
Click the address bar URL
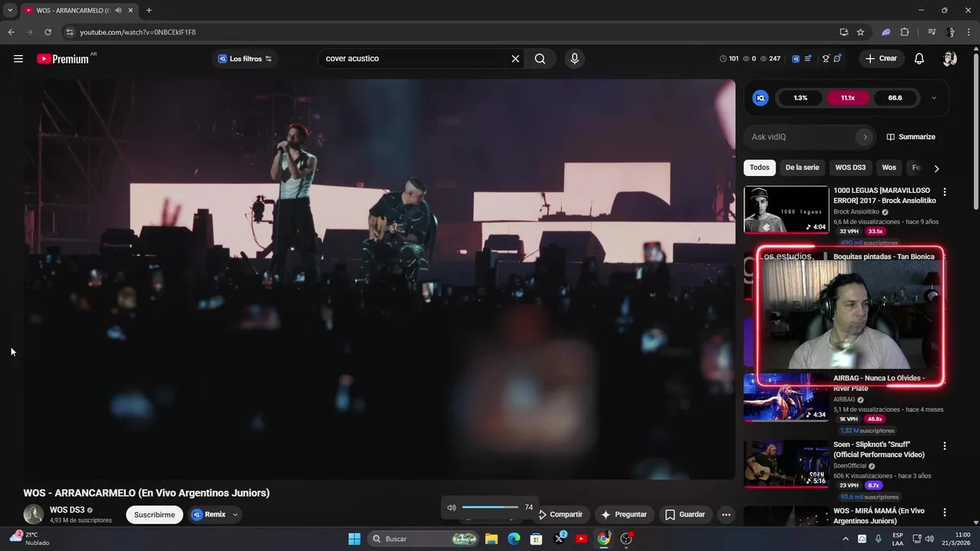click(138, 32)
